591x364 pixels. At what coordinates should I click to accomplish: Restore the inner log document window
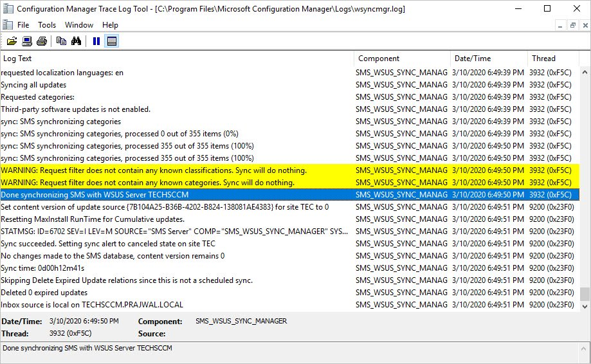click(x=572, y=25)
